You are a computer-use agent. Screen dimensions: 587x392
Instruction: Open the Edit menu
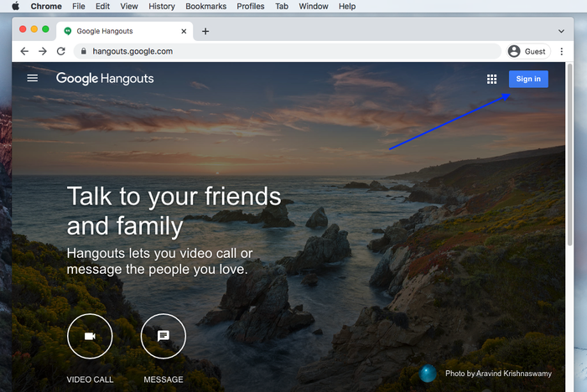[x=102, y=7]
